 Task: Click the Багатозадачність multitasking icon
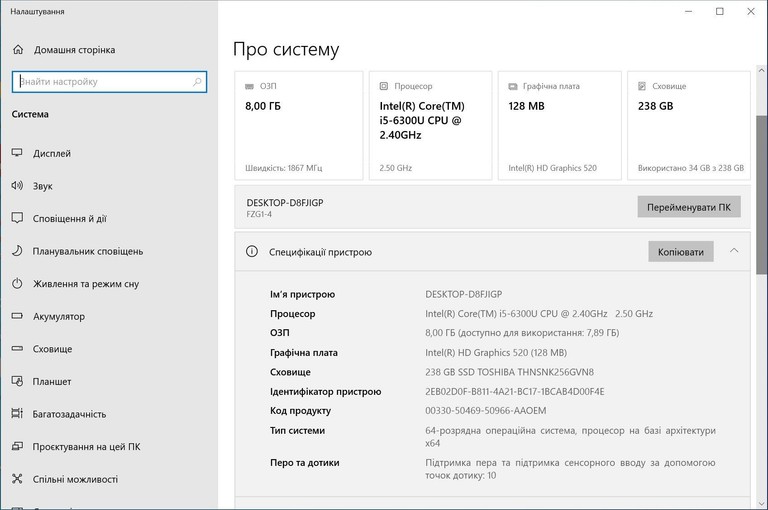[x=17, y=413]
